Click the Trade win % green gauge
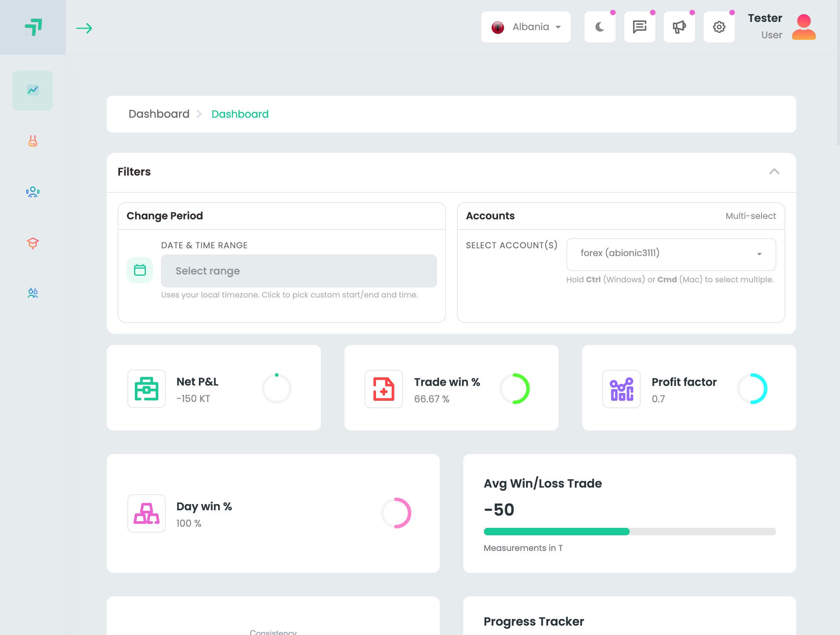840x635 pixels. pyautogui.click(x=514, y=389)
